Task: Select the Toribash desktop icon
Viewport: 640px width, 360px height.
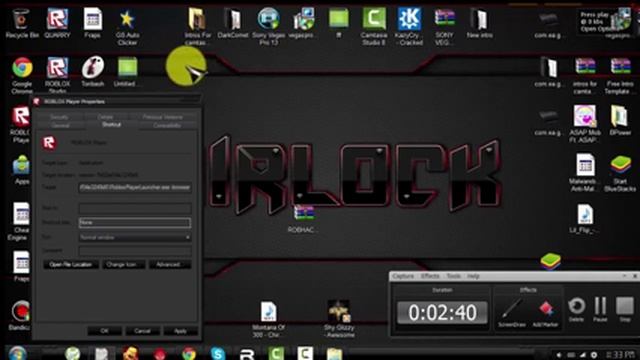Action: point(93,71)
